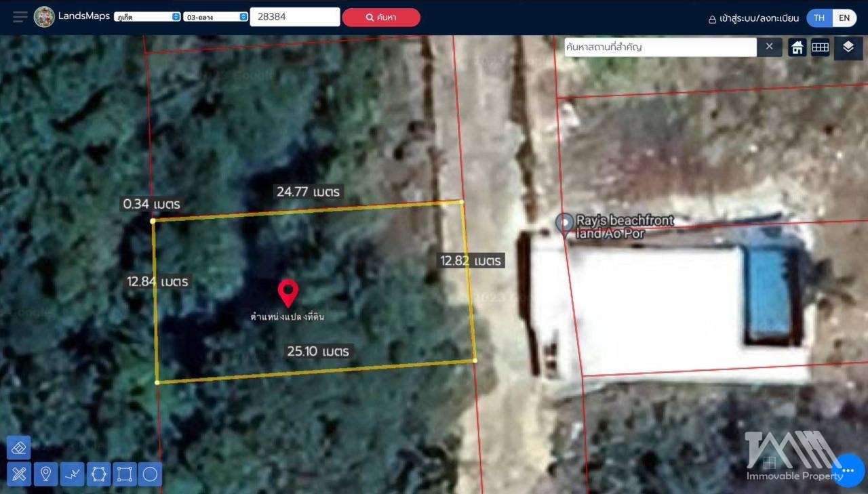Expand the province dropdown showing ภูเก็ต
868x494 pixels.
click(147, 17)
